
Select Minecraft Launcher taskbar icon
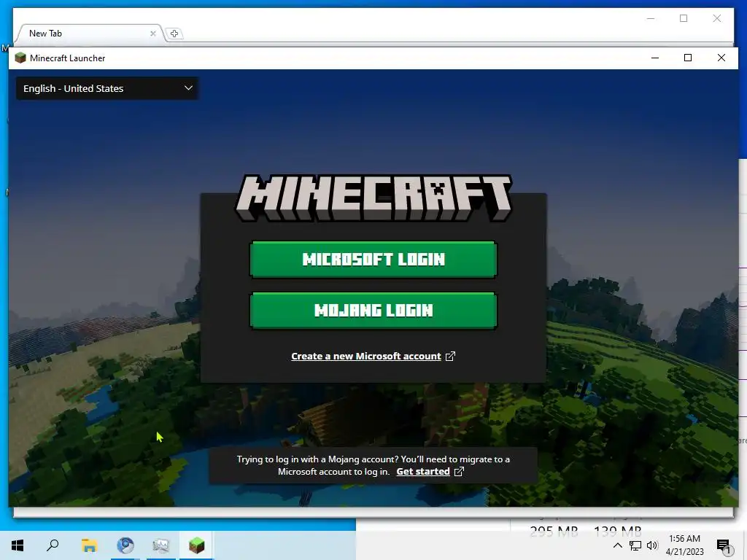click(196, 545)
